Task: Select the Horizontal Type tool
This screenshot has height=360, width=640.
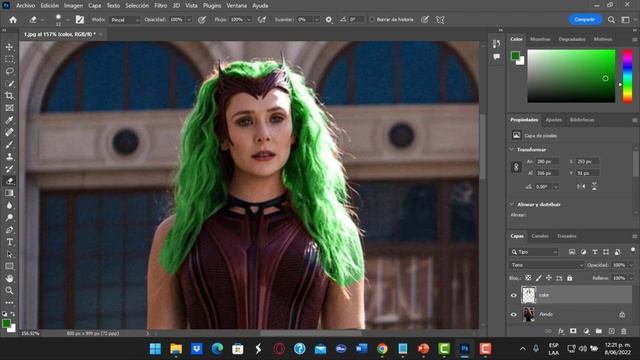Action: click(x=9, y=242)
